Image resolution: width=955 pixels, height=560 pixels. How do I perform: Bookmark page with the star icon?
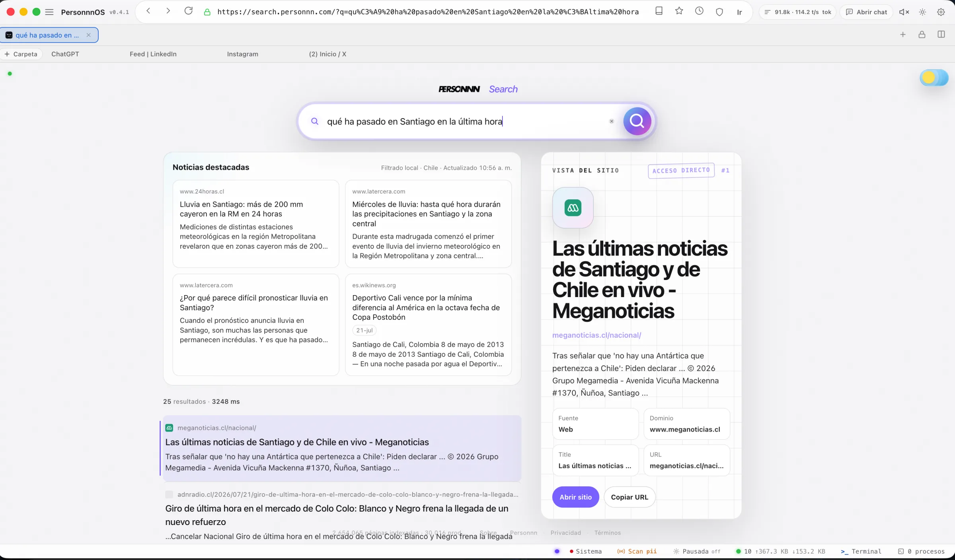[x=679, y=11]
